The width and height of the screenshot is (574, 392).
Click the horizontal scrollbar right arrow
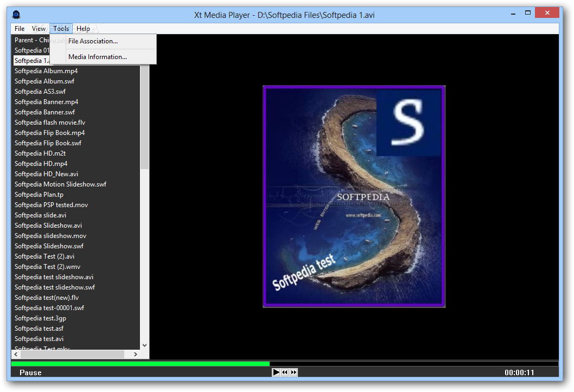[136, 355]
